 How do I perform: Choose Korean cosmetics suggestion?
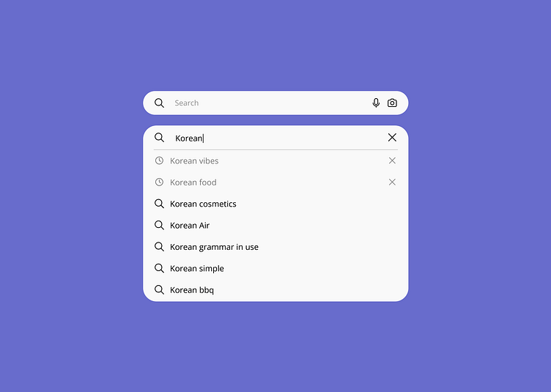(203, 204)
